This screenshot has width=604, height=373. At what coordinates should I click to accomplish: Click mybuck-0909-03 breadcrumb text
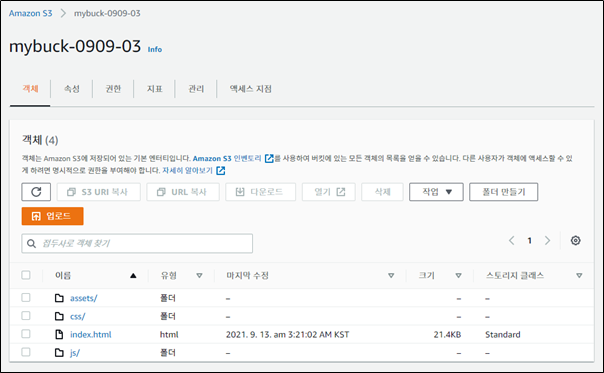click(107, 13)
